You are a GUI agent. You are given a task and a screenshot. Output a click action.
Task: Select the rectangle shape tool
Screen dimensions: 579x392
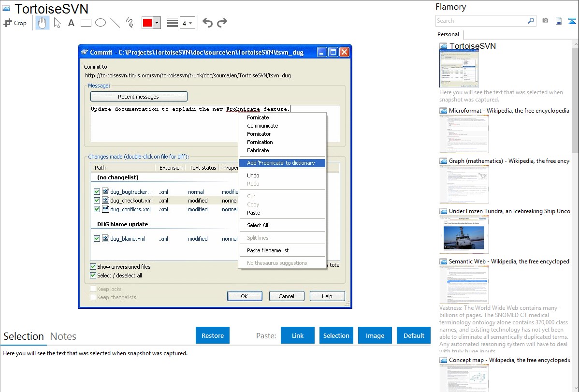point(86,23)
